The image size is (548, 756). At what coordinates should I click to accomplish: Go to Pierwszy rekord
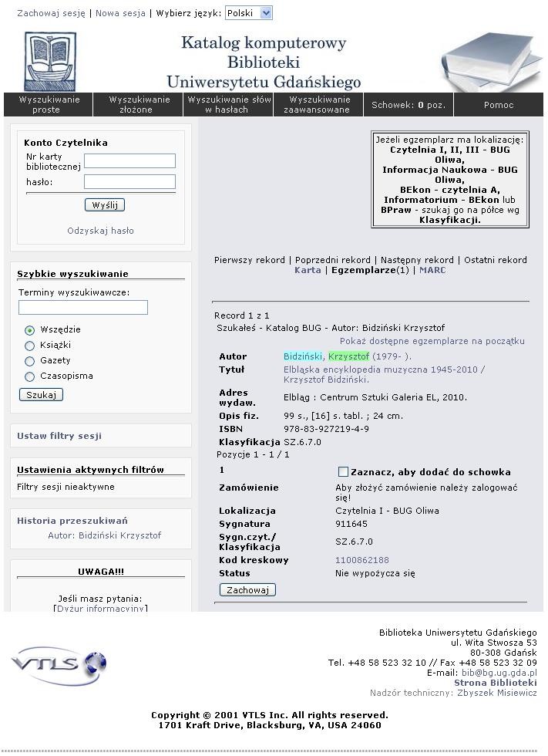point(250,260)
